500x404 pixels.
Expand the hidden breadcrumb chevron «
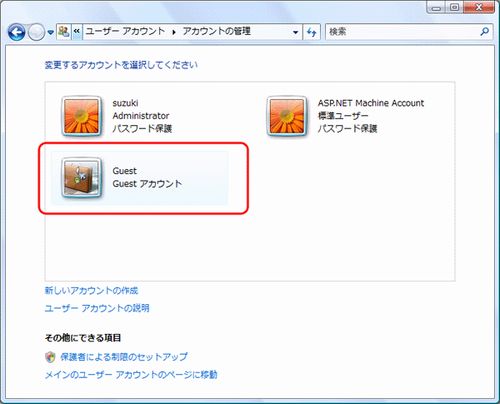coord(77,32)
